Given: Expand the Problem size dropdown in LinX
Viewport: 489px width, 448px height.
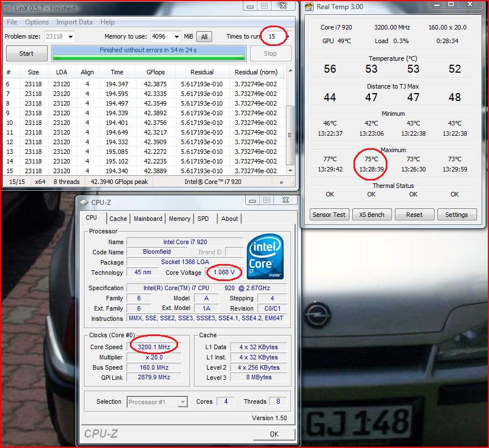Looking at the screenshot, I should pyautogui.click(x=71, y=36).
